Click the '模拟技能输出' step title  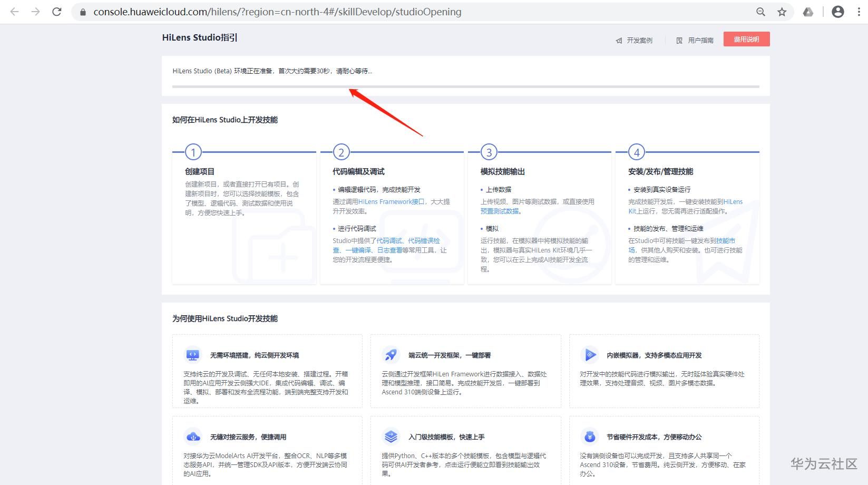click(503, 171)
